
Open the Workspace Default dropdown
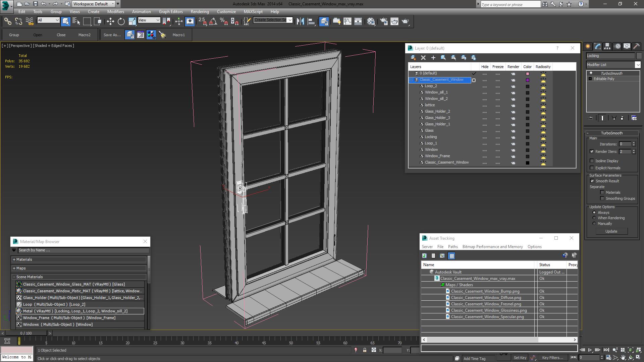tap(94, 4)
